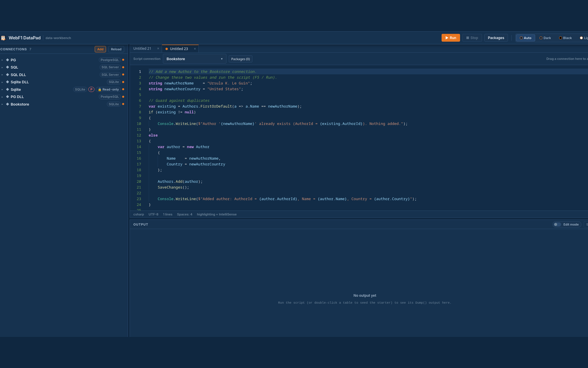
Task: Select the Dark theme option
Action: (545, 38)
